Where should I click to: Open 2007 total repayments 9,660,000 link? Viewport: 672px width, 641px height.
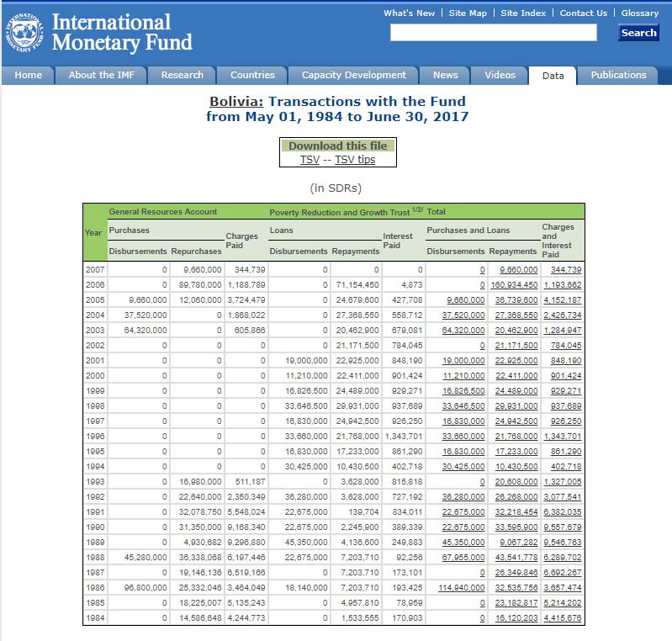point(519,270)
